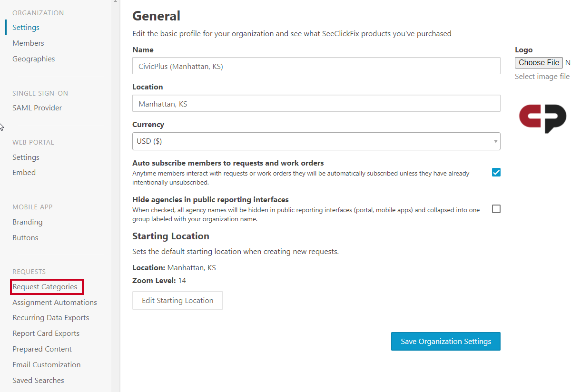The width and height of the screenshot is (571, 392).
Task: Click the Location input field
Action: point(316,103)
